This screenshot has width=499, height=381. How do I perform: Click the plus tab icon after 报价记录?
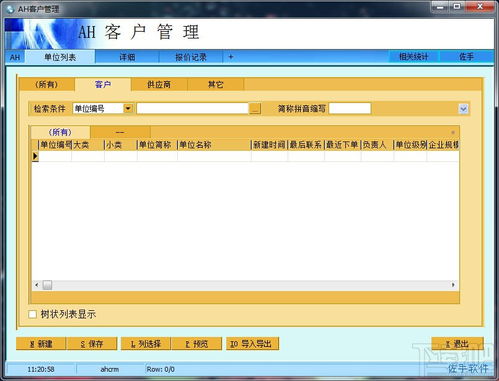click(x=230, y=57)
